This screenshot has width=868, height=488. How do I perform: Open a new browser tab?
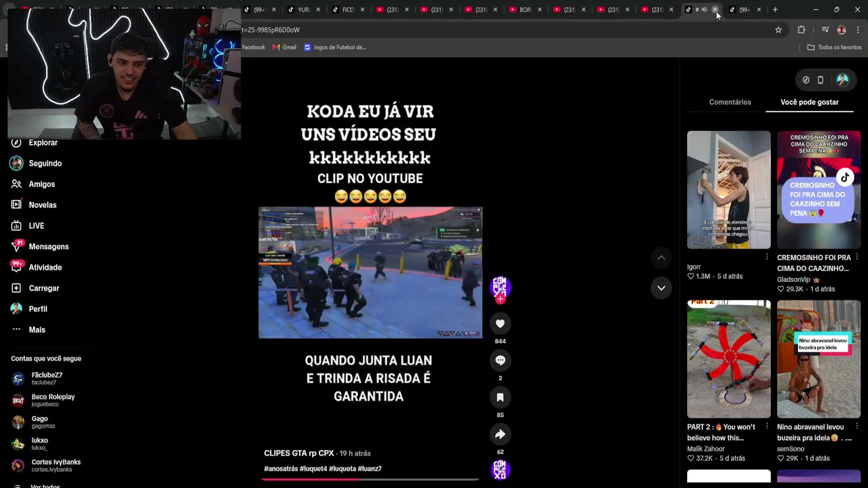pyautogui.click(x=775, y=9)
